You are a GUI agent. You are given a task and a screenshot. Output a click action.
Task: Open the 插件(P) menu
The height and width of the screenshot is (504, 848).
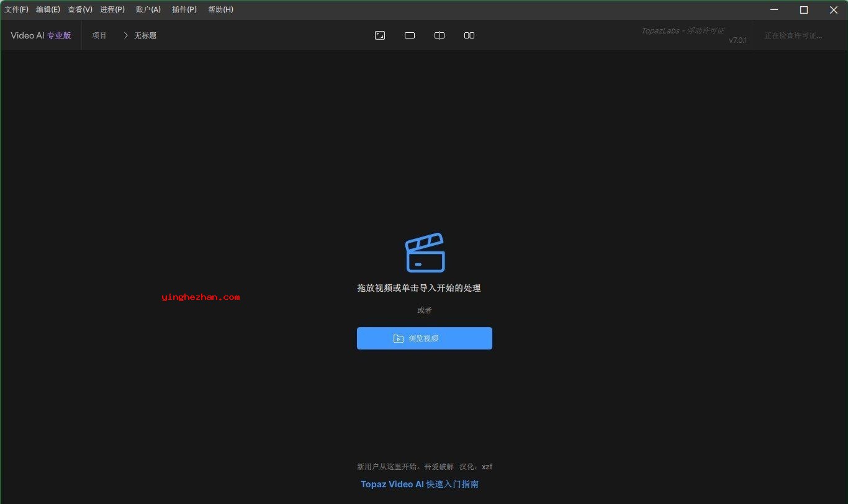[184, 10]
